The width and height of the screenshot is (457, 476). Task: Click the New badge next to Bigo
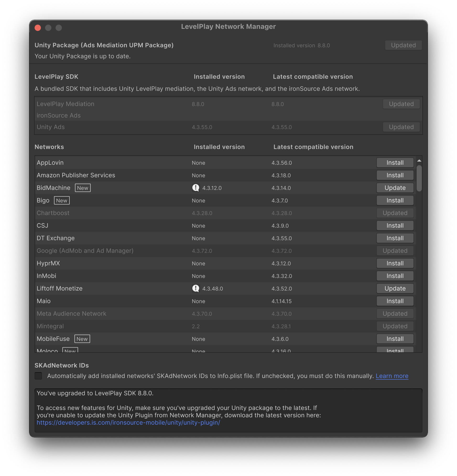coord(62,200)
